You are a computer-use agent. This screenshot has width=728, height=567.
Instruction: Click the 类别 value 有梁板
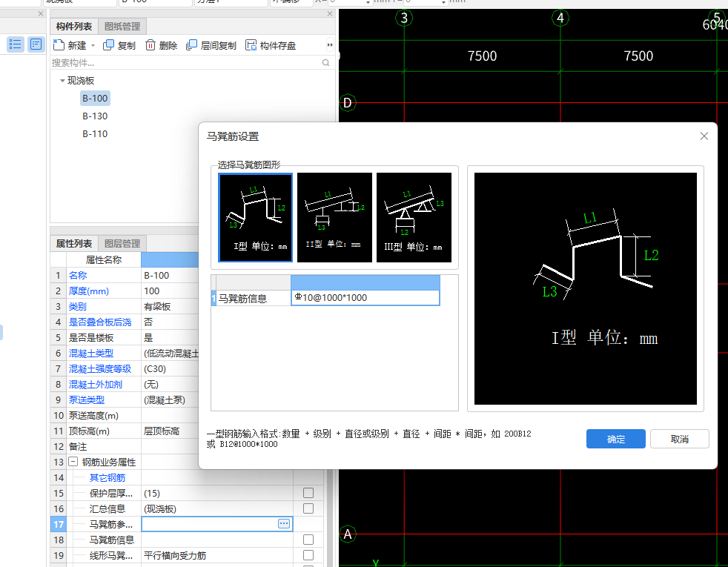(157, 307)
